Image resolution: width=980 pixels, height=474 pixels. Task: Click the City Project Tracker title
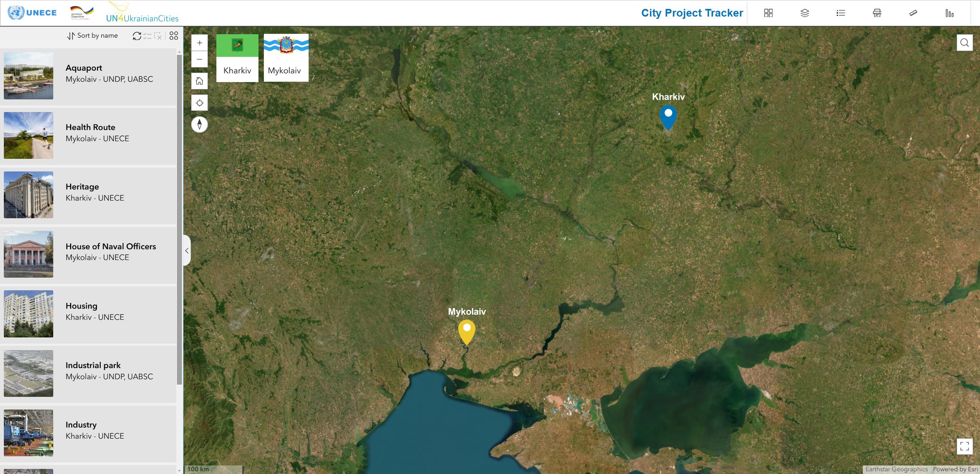click(692, 13)
